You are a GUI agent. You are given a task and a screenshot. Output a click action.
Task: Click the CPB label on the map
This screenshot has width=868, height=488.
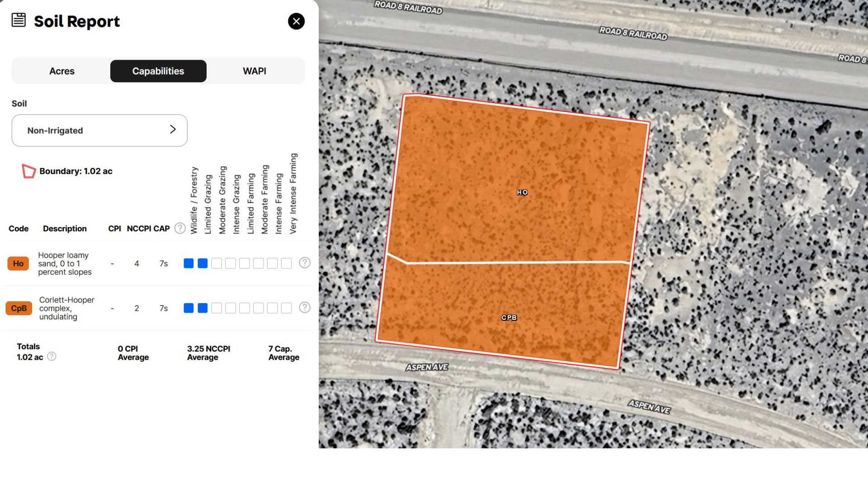[x=509, y=318]
